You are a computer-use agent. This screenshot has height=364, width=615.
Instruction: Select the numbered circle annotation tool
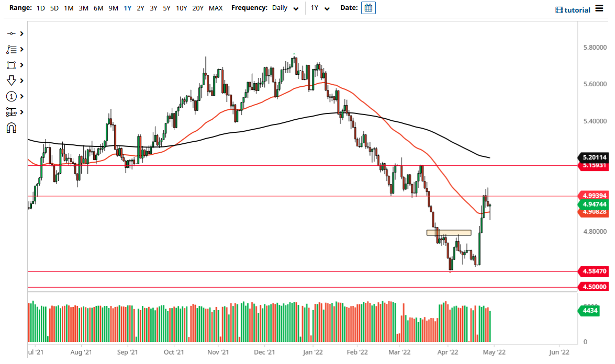pyautogui.click(x=12, y=96)
